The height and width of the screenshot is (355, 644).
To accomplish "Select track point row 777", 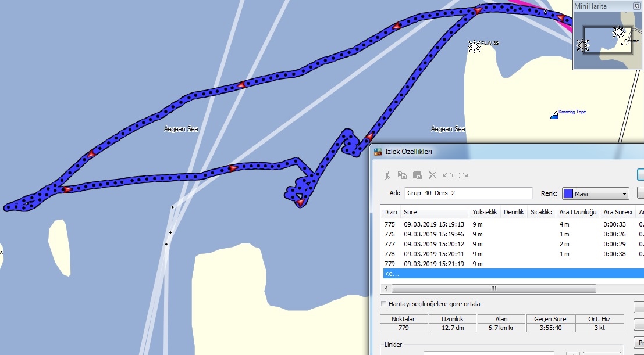I will (512, 244).
